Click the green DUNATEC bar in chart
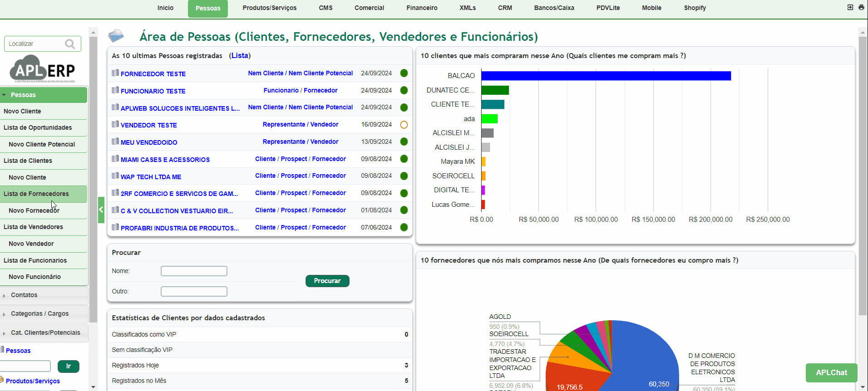The height and width of the screenshot is (391, 868). pos(495,90)
